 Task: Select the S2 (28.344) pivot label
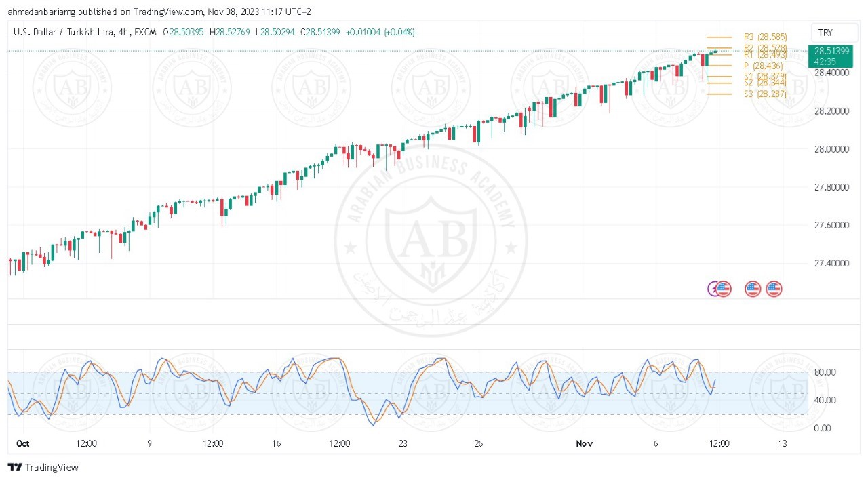(x=766, y=83)
